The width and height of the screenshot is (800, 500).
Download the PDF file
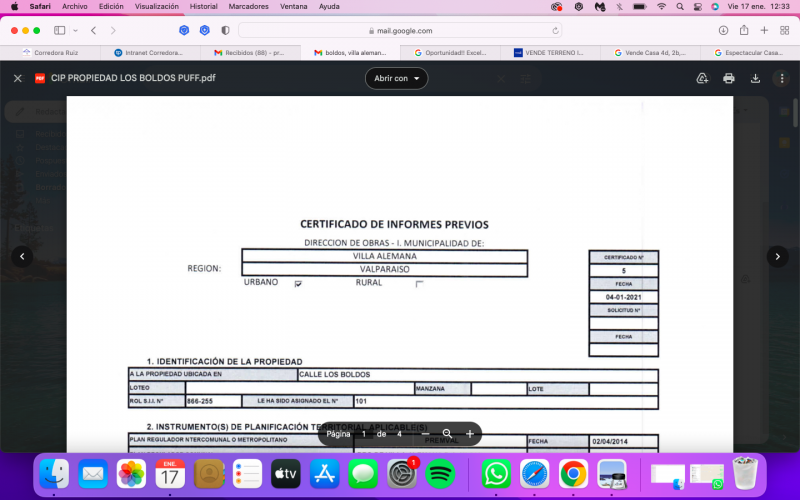click(x=755, y=78)
